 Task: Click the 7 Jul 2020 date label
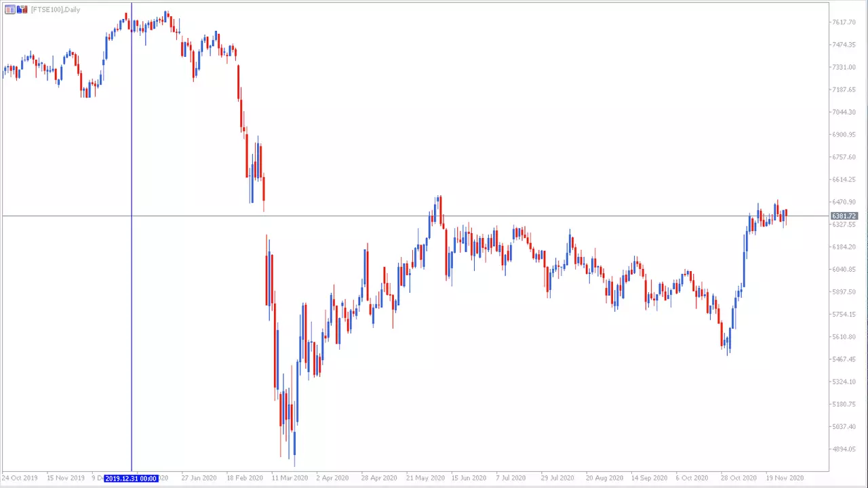coord(512,478)
